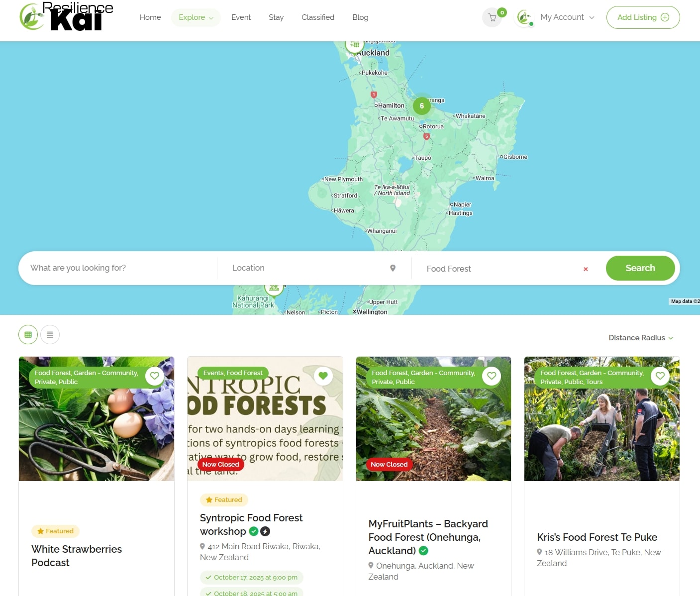The width and height of the screenshot is (700, 596).
Task: Click the green cluster marker showing 6
Action: [422, 105]
